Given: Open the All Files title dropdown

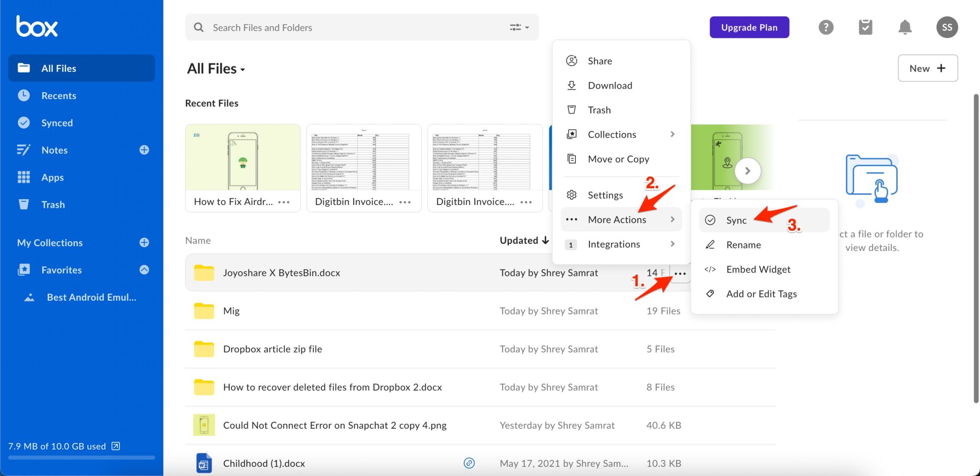Looking at the screenshot, I should pyautogui.click(x=242, y=69).
